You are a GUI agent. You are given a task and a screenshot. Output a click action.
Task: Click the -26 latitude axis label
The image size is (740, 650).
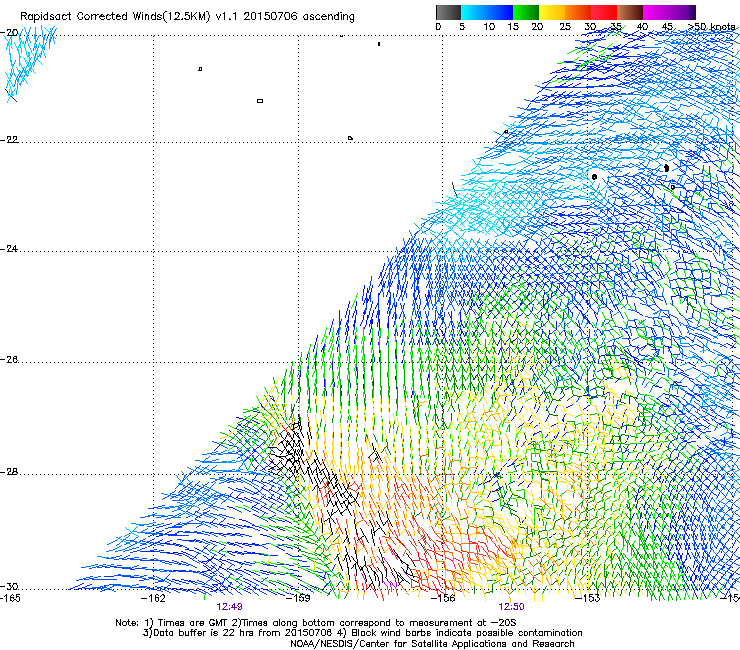click(9, 360)
